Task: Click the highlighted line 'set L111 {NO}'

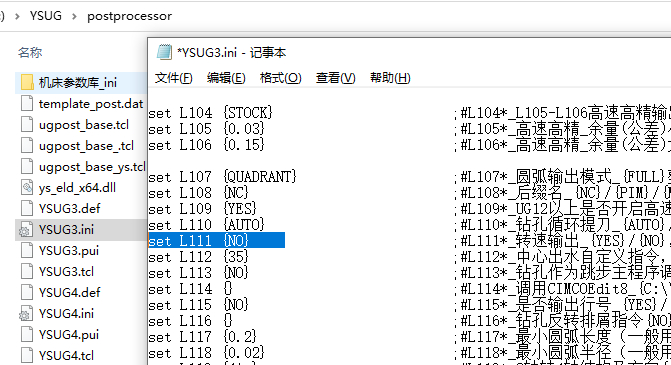Action: coord(217,240)
